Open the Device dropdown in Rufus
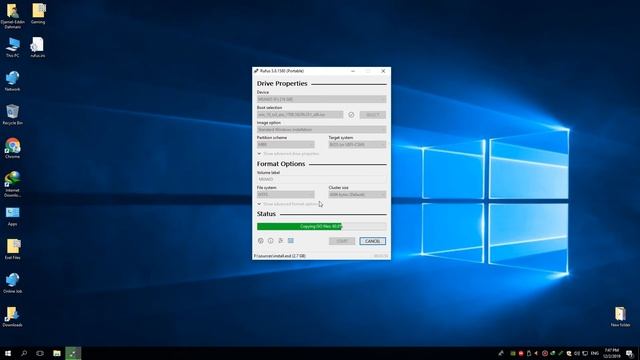Screen dimensions: 640x360 (x=322, y=99)
